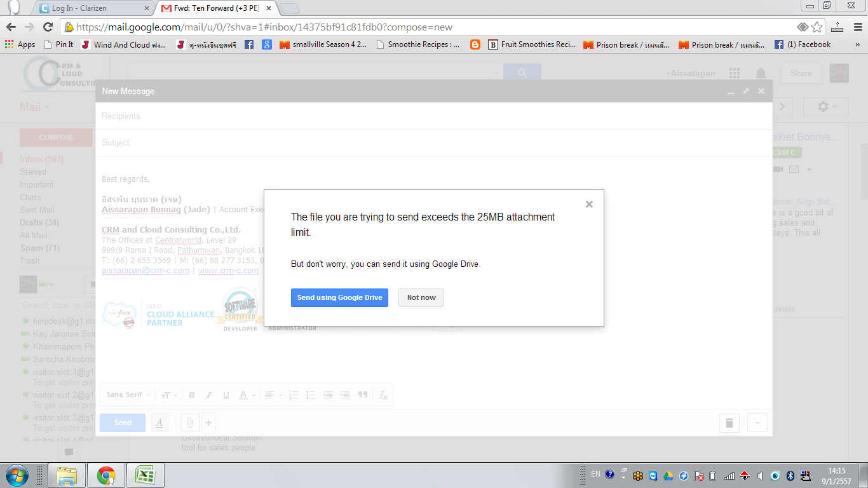Viewport: 868px width, 488px height.
Task: Discard the draft with the trash icon
Action: pos(729,423)
